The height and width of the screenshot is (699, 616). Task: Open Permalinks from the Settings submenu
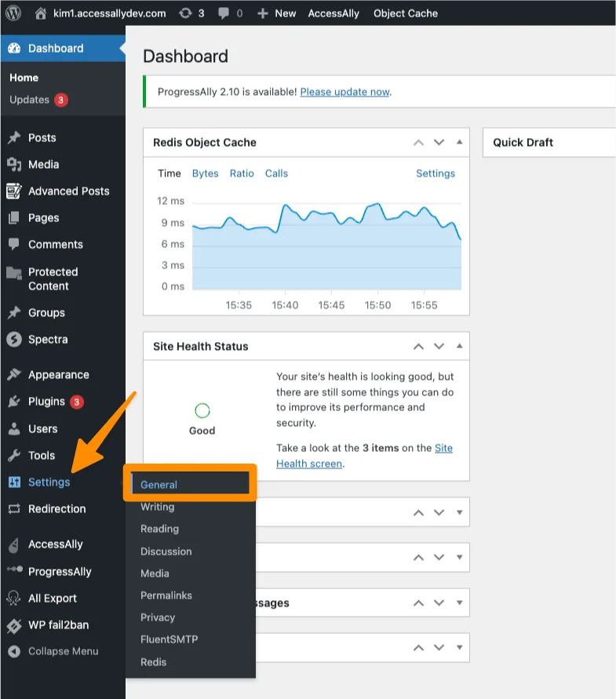tap(166, 595)
